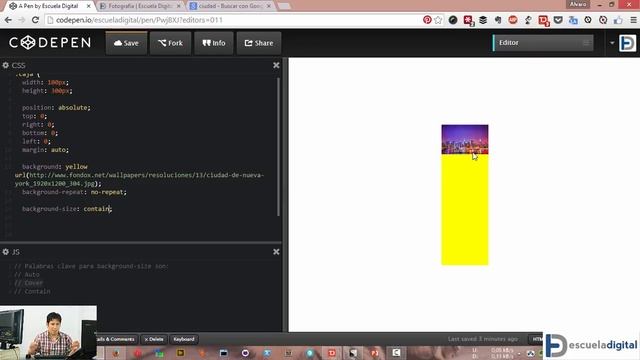The height and width of the screenshot is (360, 640).
Task: Click the red Todoist extension icon
Action: (x=543, y=20)
